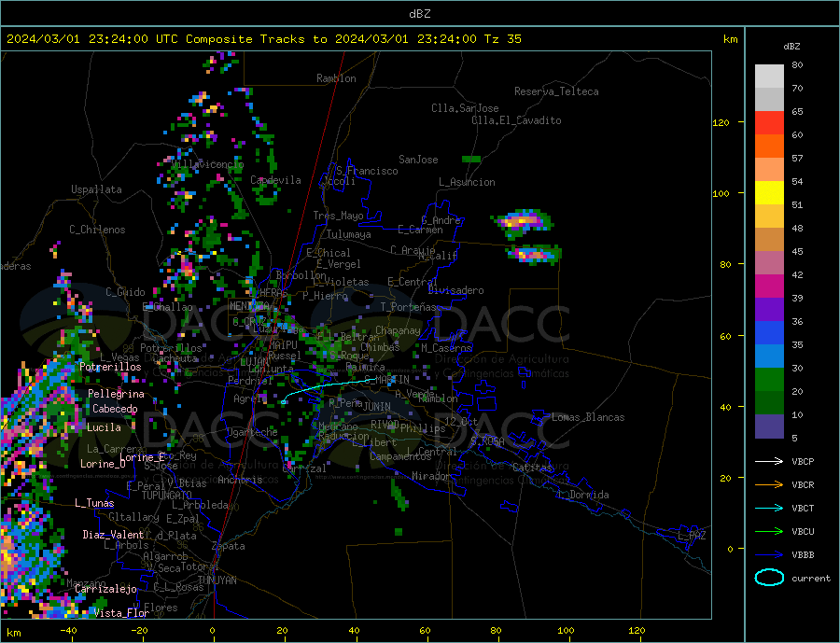Click the Mirador place label
The height and width of the screenshot is (643, 840).
[431, 476]
